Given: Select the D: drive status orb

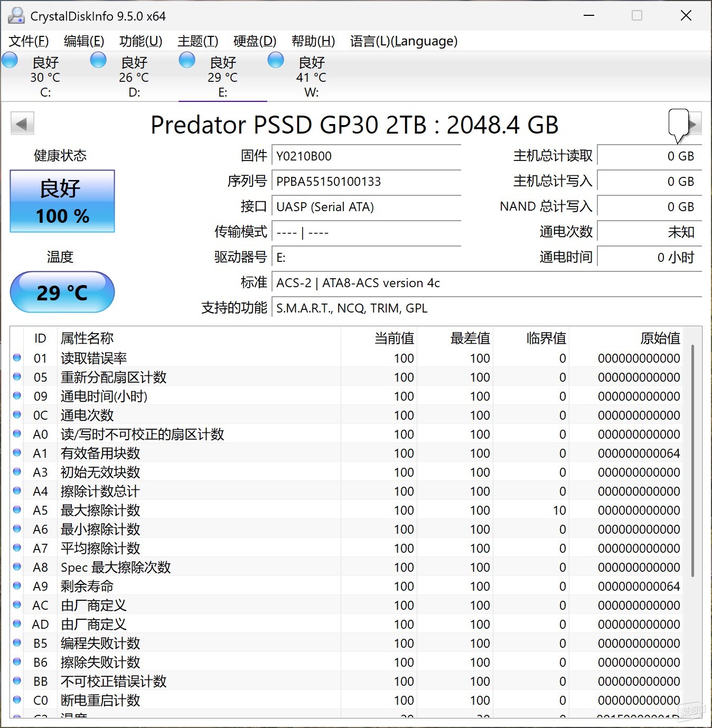Looking at the screenshot, I should pos(98,60).
